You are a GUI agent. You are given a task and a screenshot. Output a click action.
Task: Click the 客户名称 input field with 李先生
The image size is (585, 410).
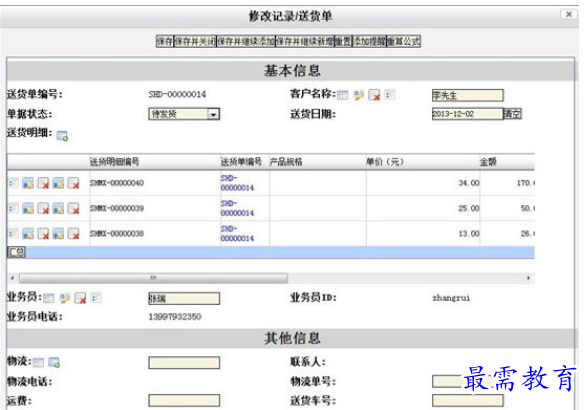pyautogui.click(x=468, y=95)
